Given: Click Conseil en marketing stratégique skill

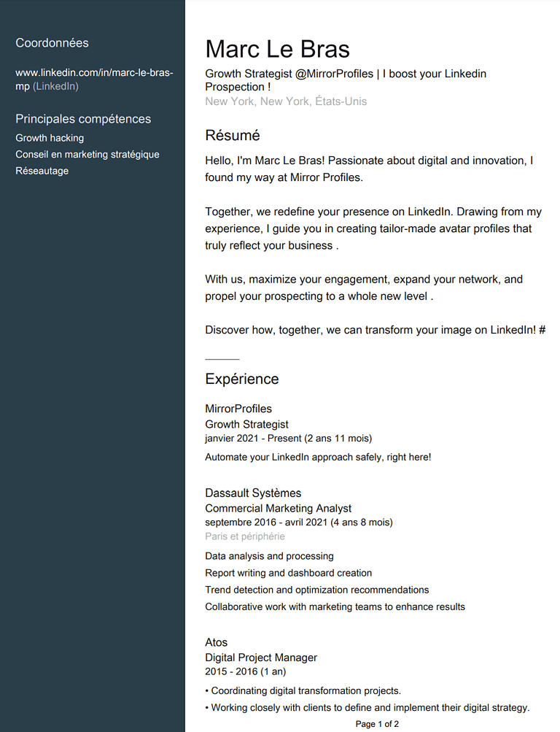Looking at the screenshot, I should pyautogui.click(x=87, y=155).
